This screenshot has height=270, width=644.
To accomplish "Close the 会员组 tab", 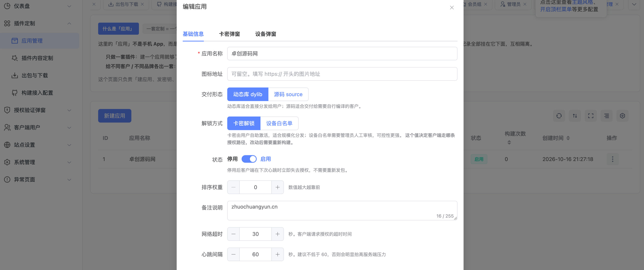I will [485, 4].
